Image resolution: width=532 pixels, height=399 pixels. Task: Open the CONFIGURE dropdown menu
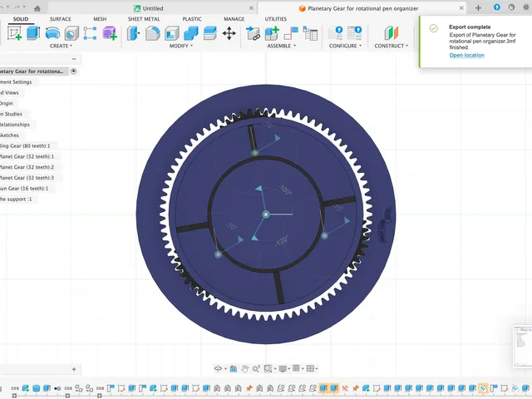click(345, 46)
